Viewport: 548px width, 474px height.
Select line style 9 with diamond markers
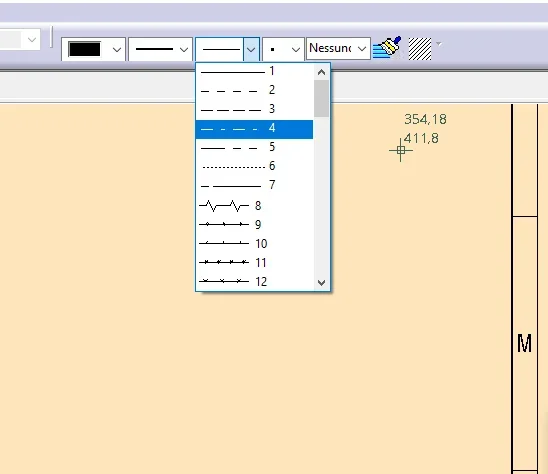(254, 224)
